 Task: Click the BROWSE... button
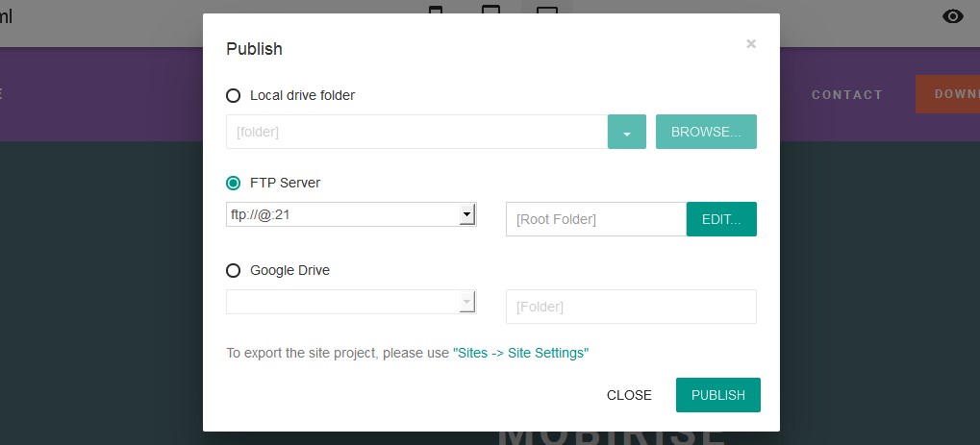tap(706, 132)
